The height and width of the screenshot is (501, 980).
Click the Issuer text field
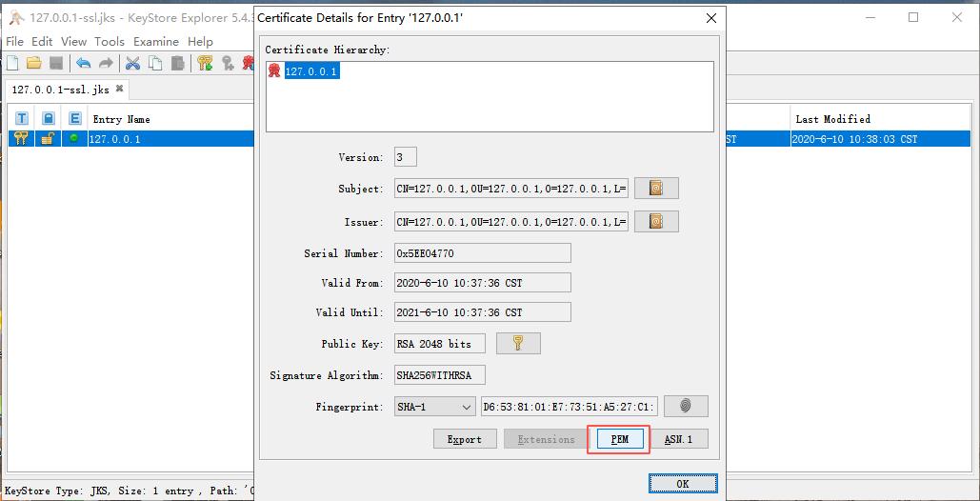coord(511,221)
